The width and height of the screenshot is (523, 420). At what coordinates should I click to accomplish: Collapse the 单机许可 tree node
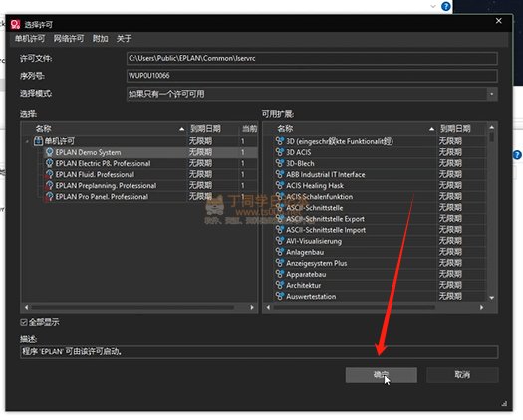click(27, 141)
